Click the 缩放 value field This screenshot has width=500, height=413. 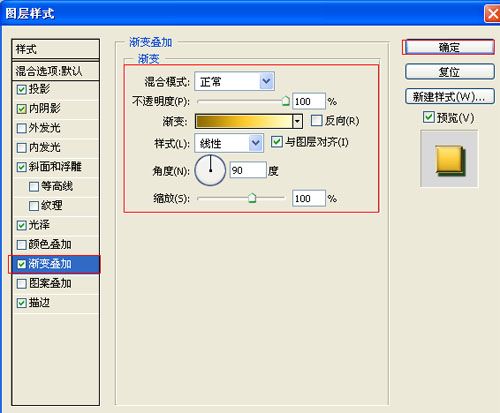click(309, 198)
